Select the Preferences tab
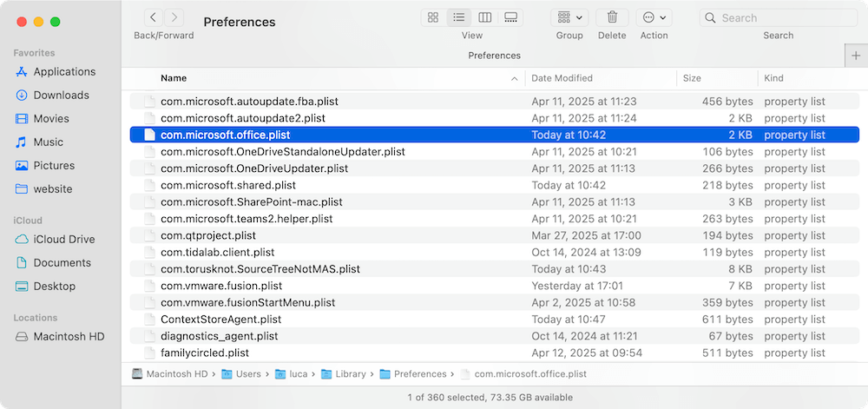The image size is (868, 409). click(495, 56)
